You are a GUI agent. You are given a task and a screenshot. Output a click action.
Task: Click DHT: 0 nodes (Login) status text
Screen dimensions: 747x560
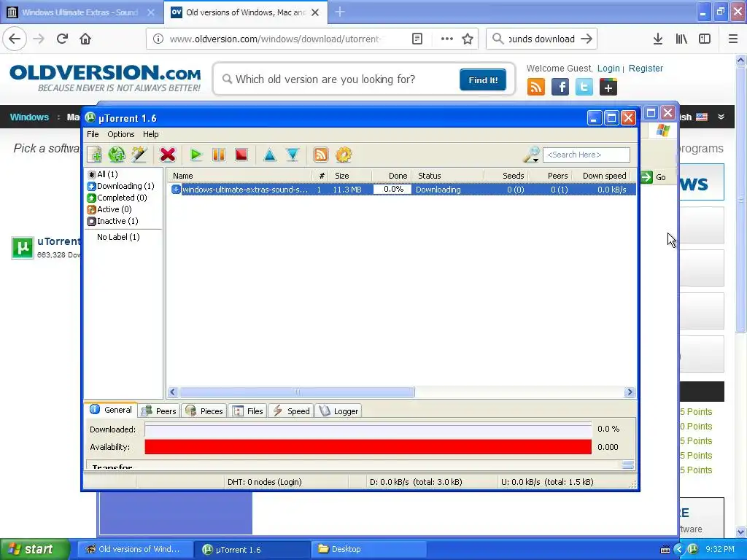coord(264,482)
